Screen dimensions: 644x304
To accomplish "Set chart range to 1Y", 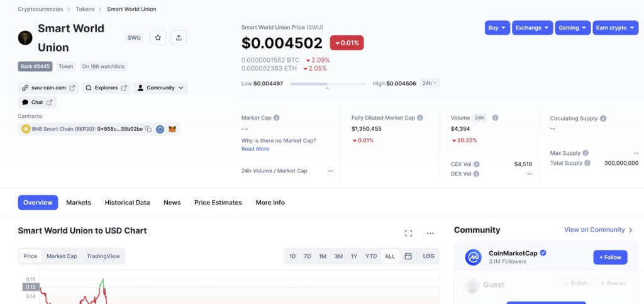I will (x=354, y=256).
